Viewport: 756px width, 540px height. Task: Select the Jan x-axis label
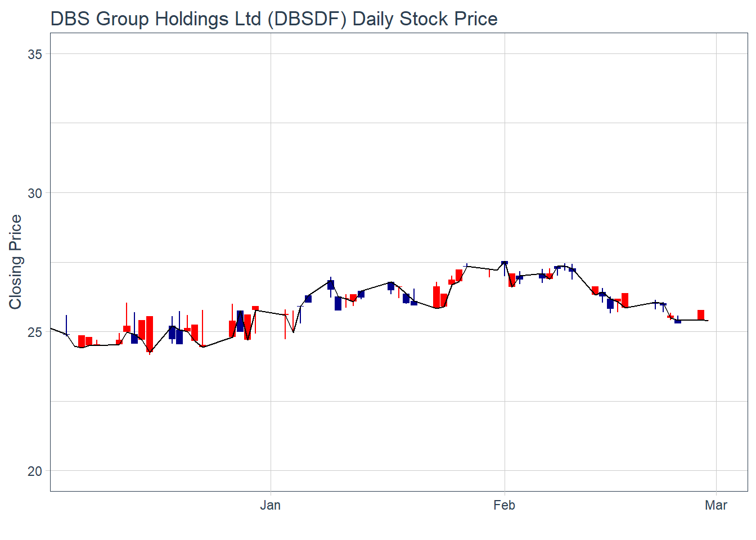click(x=271, y=505)
